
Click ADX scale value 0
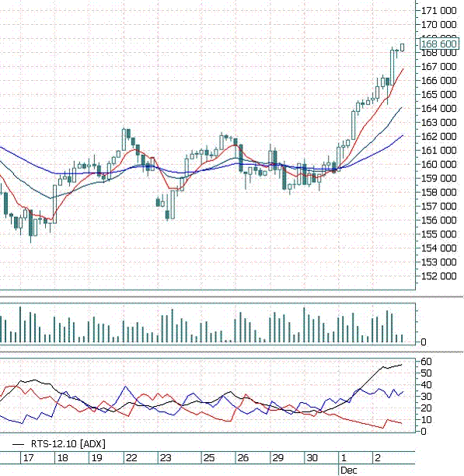(424, 431)
